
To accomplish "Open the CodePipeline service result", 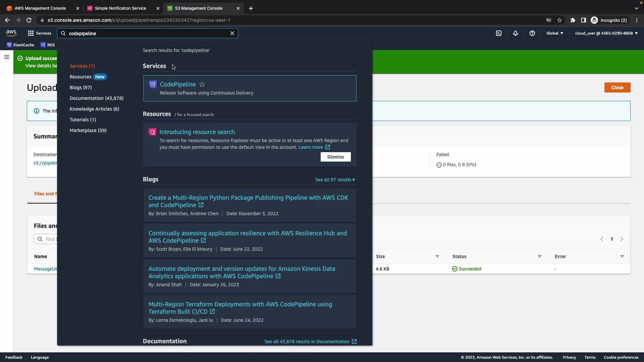I will pos(177,84).
